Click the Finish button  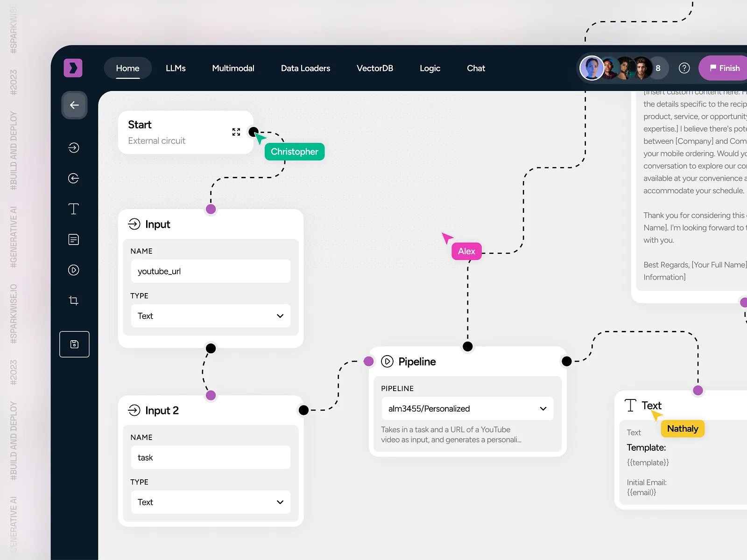click(x=724, y=68)
